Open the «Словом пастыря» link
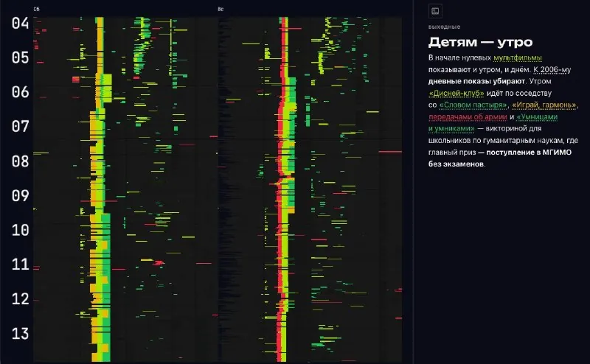Viewport: 590px width, 364px height. [473, 105]
